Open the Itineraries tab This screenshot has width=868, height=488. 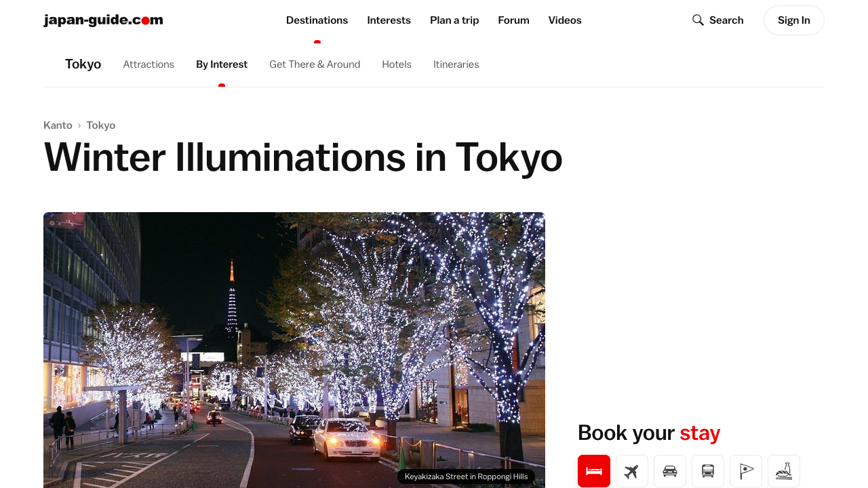coord(456,64)
